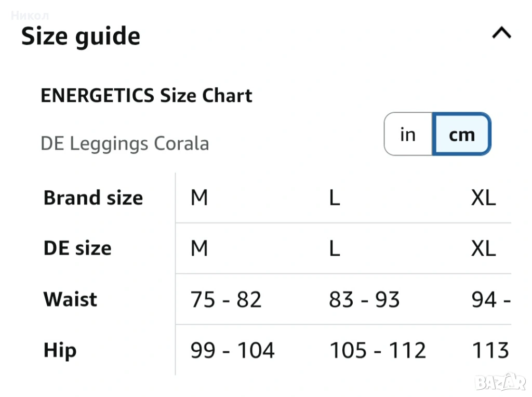The image size is (532, 397).
Task: Click the DE Leggings Corala label
Action: 125,143
